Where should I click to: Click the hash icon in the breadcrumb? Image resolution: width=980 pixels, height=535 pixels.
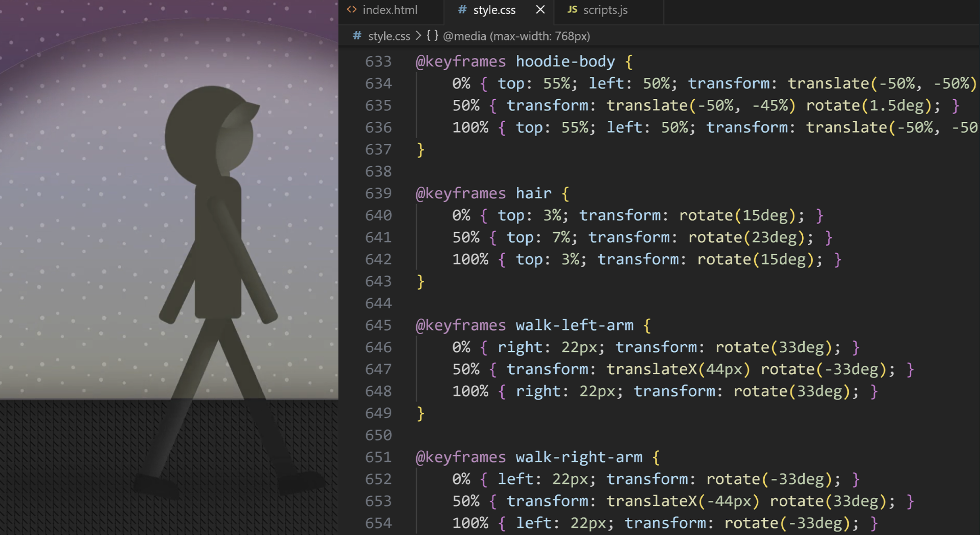[x=357, y=36]
